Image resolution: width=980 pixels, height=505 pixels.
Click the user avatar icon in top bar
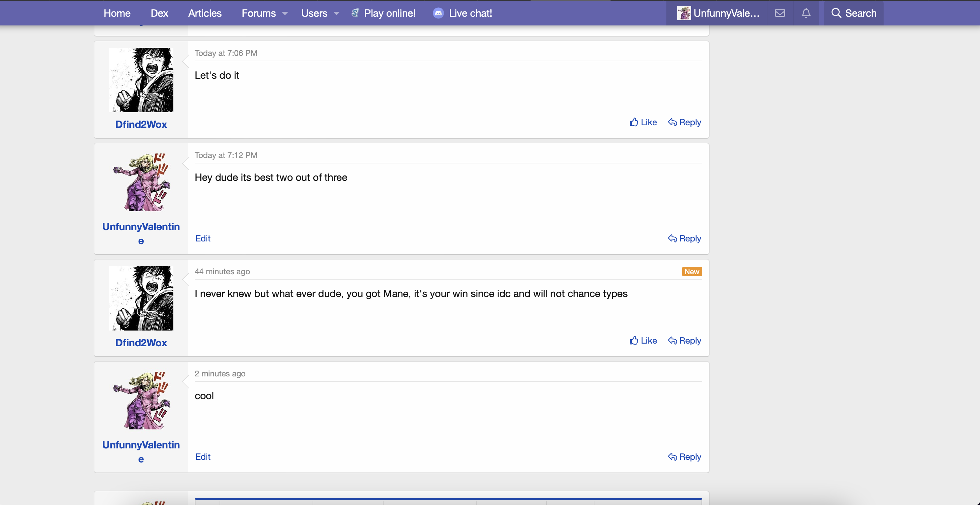pyautogui.click(x=684, y=13)
